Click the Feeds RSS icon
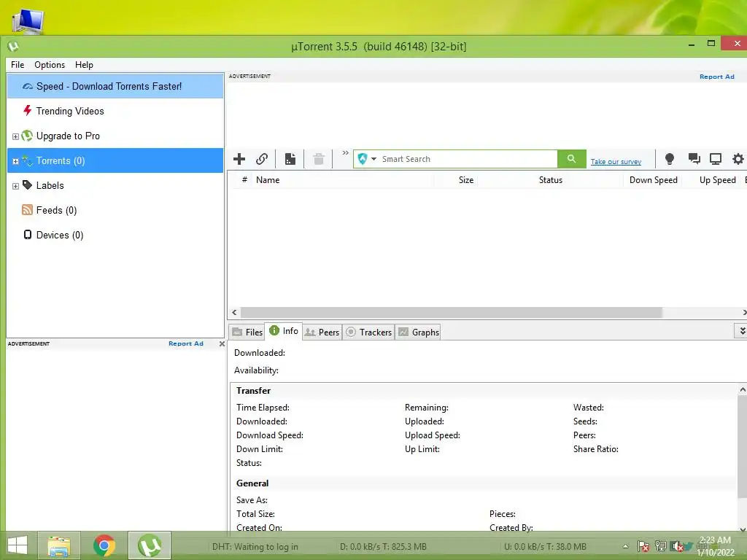This screenshot has width=747, height=560. (x=27, y=210)
